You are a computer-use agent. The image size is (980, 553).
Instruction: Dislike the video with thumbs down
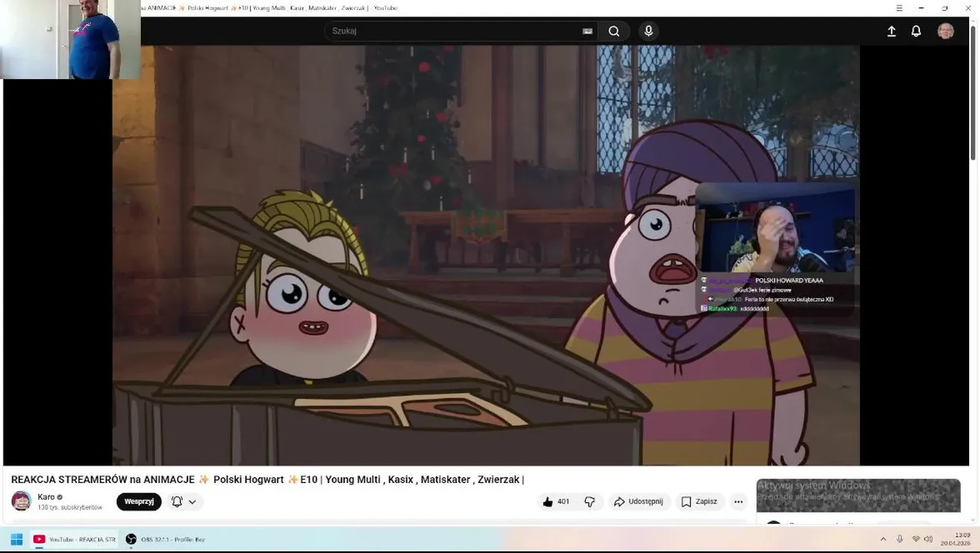click(x=590, y=502)
